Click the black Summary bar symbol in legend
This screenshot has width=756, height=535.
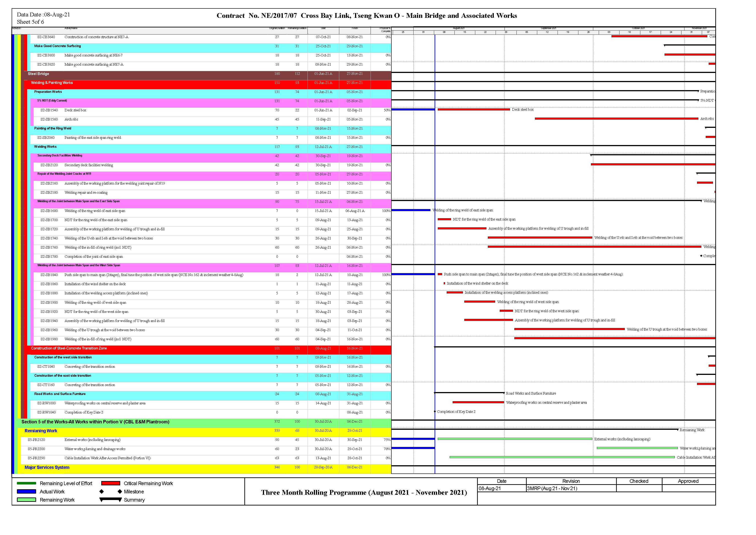111,500
